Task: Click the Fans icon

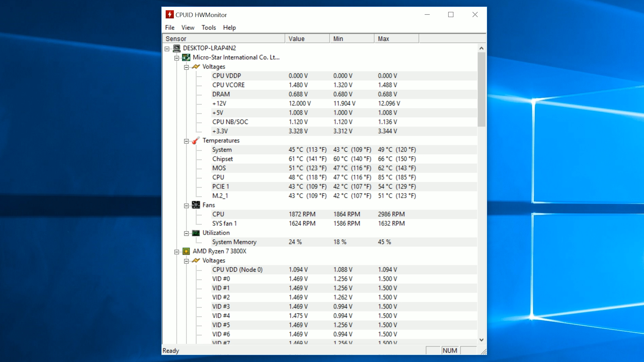Action: click(196, 205)
